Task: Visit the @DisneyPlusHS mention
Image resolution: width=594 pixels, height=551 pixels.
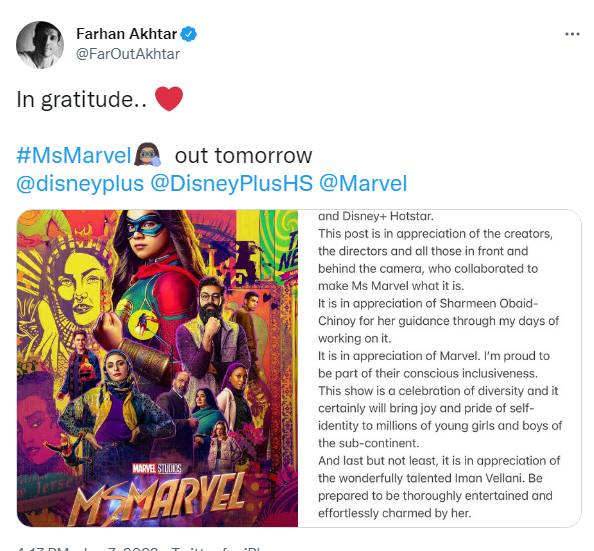Action: [x=231, y=183]
